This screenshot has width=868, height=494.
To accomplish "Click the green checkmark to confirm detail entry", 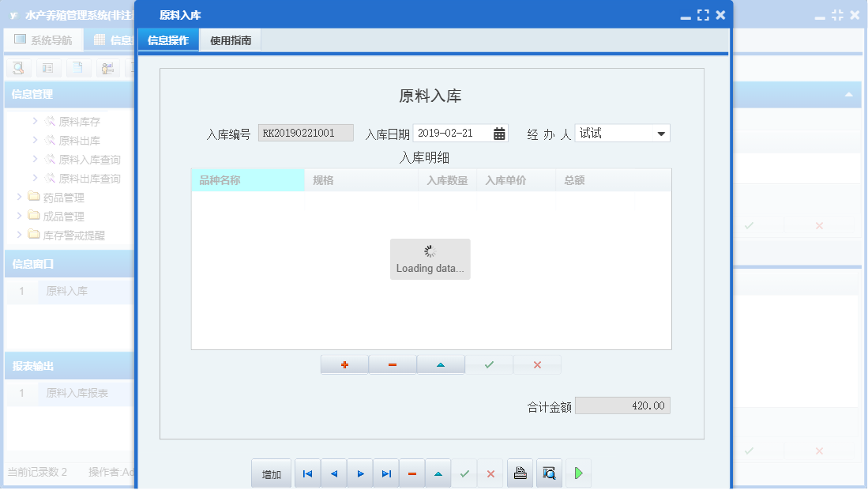I will pyautogui.click(x=489, y=364).
